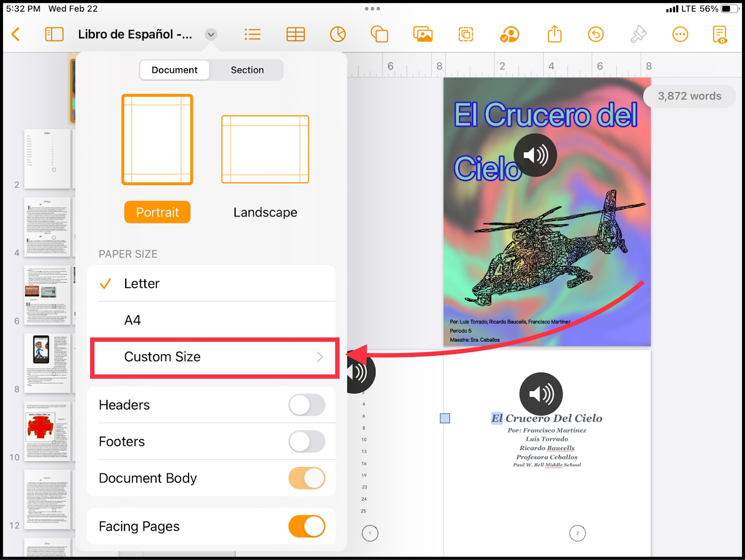Switch to the Section tab
The image size is (745, 560).
click(247, 70)
